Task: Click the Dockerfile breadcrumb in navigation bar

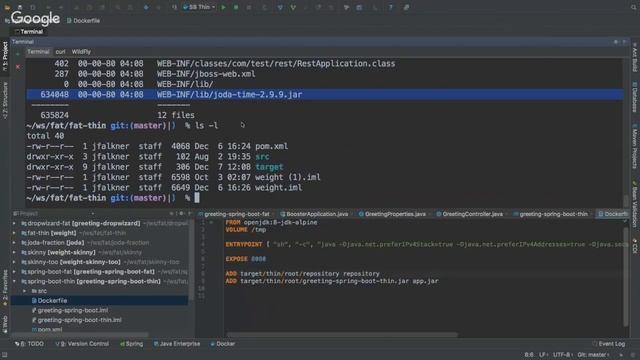Action: (83, 20)
